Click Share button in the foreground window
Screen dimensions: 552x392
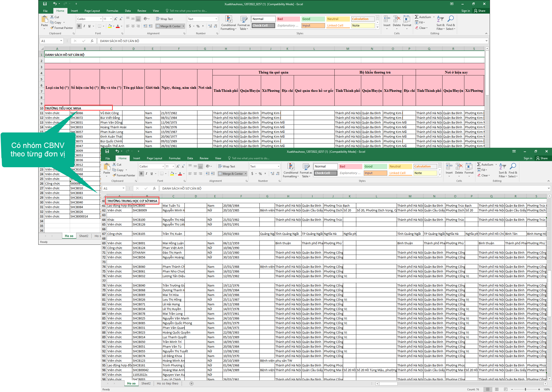542,158
